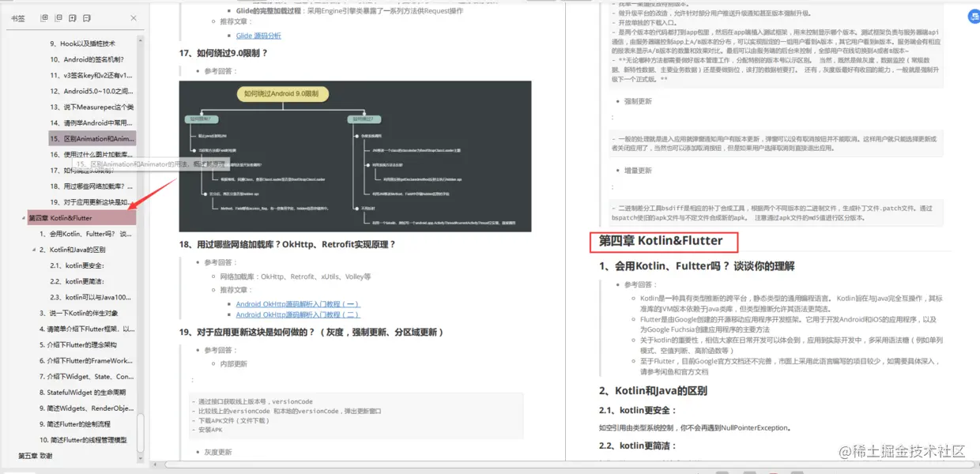Click the bookmark panel scroll-down arrow

click(141, 459)
